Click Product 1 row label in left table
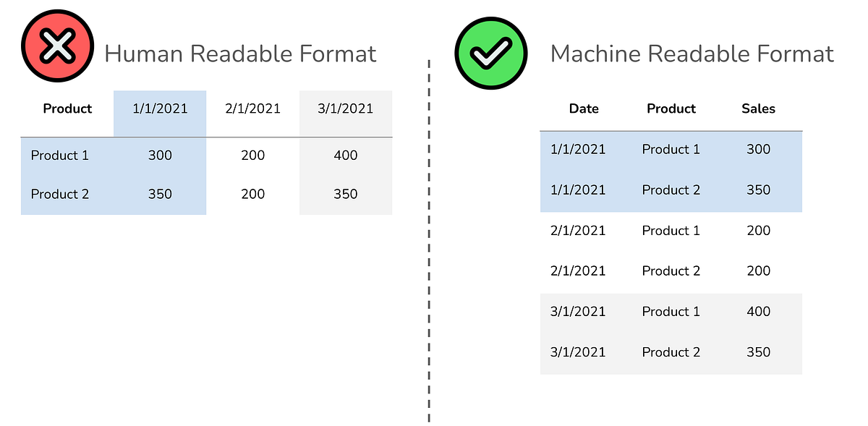 pos(59,156)
